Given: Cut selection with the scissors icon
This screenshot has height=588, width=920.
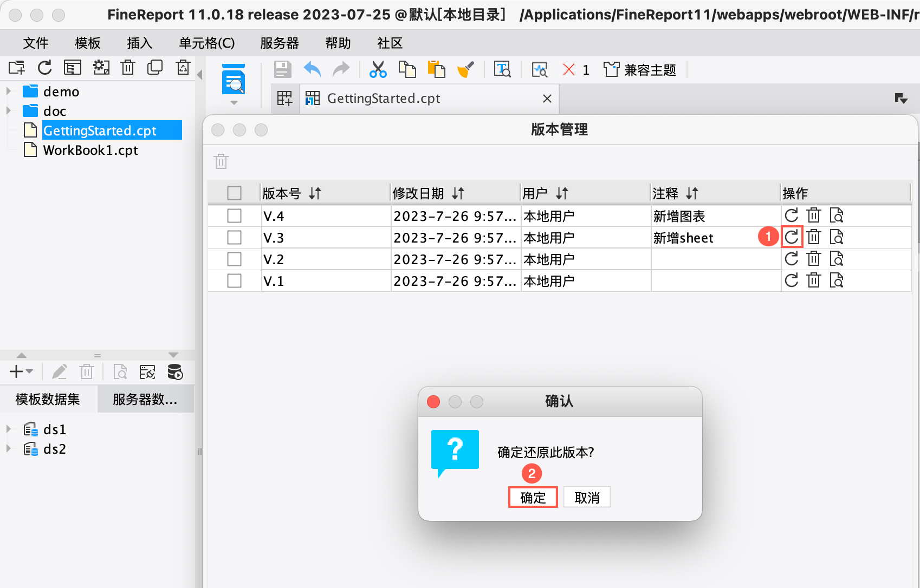Looking at the screenshot, I should (x=378, y=70).
